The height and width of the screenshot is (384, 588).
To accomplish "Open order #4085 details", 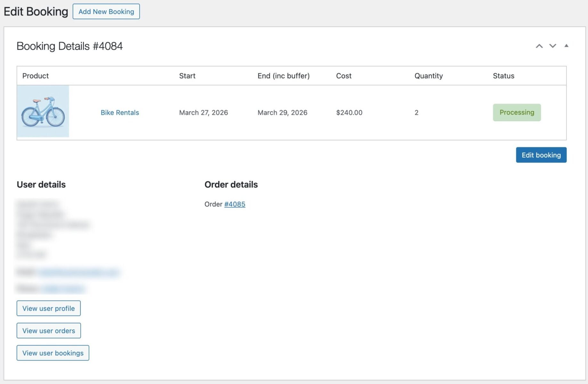I will [x=235, y=204].
